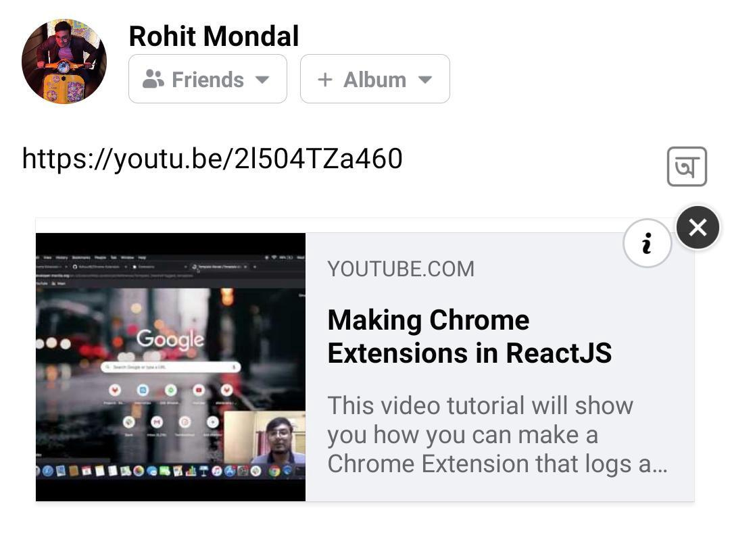Open the Album dropdown
The width and height of the screenshot is (730, 560).
pos(374,79)
